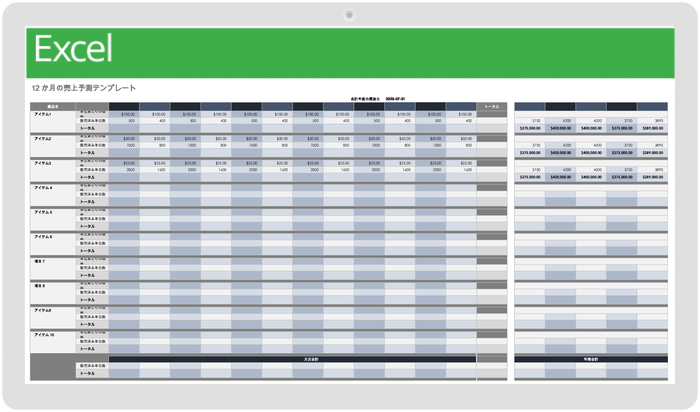Select first $100.00 price cell in アイテム1 row
Viewport: 700px width, 412px height.
(x=128, y=115)
